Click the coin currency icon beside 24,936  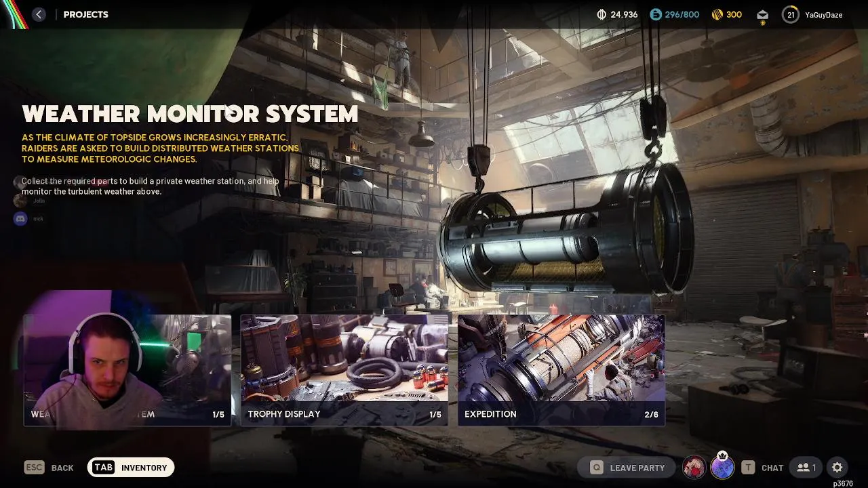click(x=601, y=14)
